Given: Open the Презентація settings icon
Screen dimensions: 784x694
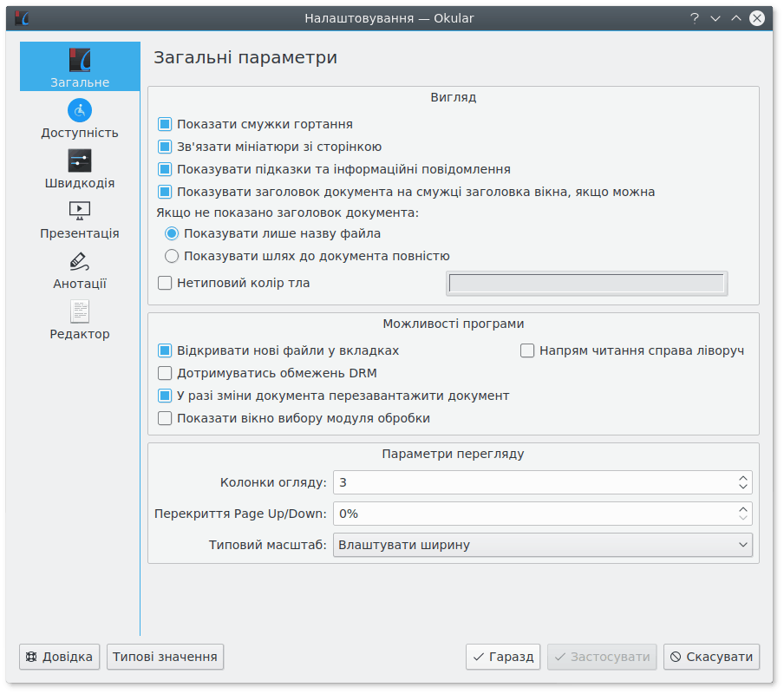Looking at the screenshot, I should [x=80, y=211].
